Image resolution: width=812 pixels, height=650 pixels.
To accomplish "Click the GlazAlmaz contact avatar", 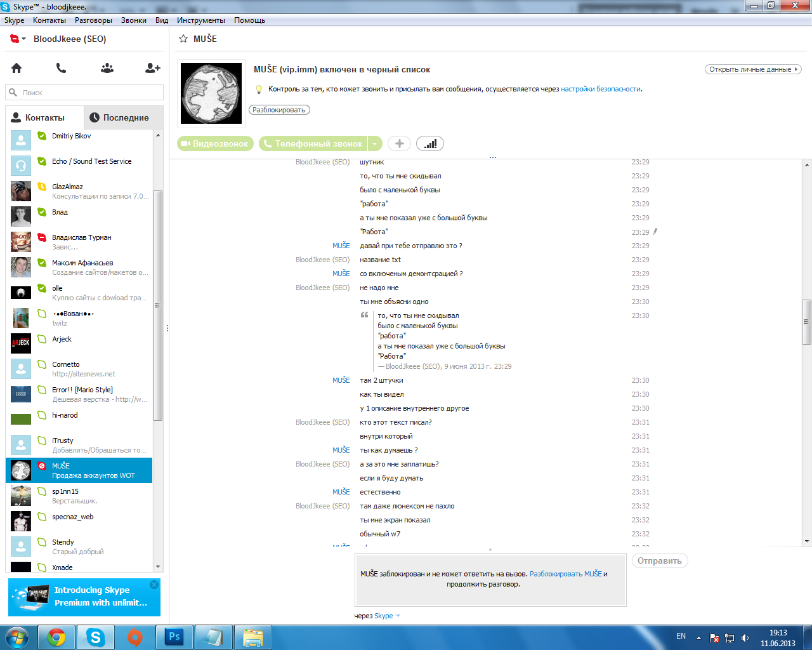I will coord(21,191).
